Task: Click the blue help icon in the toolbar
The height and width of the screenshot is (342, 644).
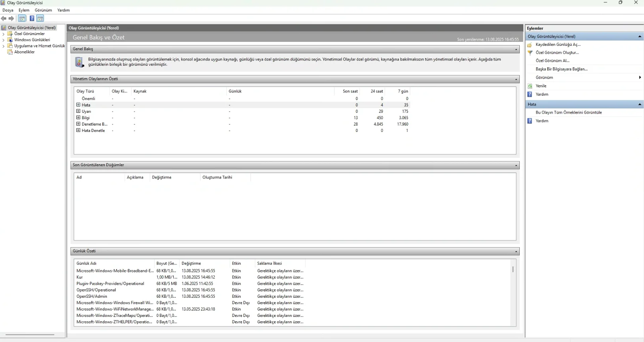Action: (32, 18)
